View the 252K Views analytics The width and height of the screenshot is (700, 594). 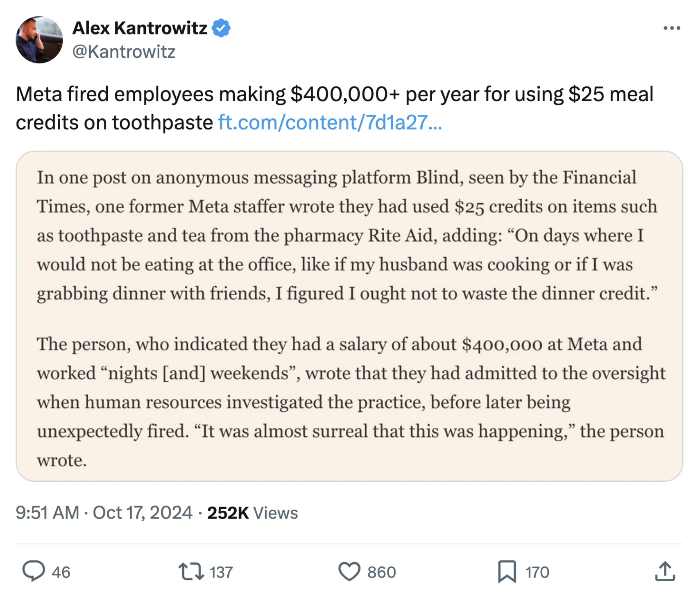coord(252,513)
